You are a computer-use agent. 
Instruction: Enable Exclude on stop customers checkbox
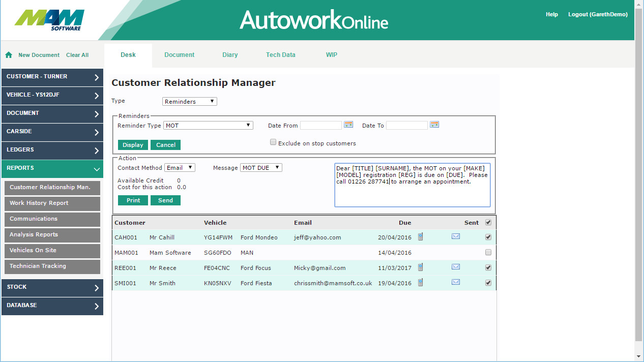273,142
